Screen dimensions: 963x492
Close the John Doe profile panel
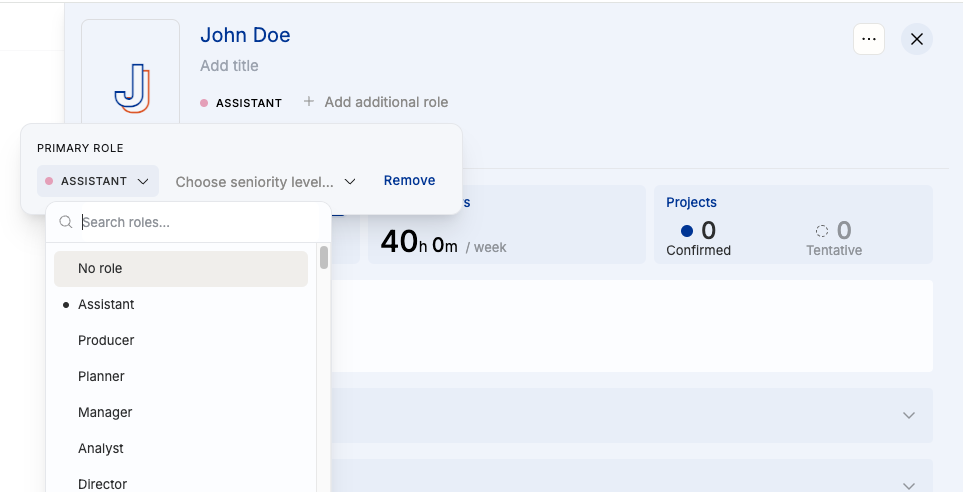pyautogui.click(x=917, y=39)
